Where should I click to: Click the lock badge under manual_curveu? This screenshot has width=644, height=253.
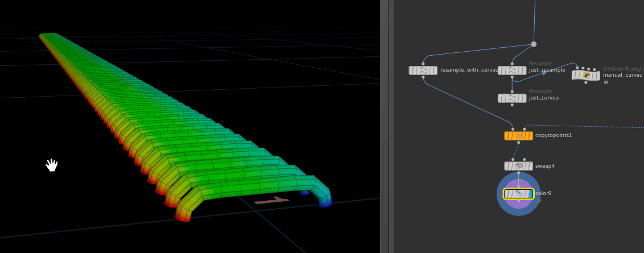tap(606, 82)
